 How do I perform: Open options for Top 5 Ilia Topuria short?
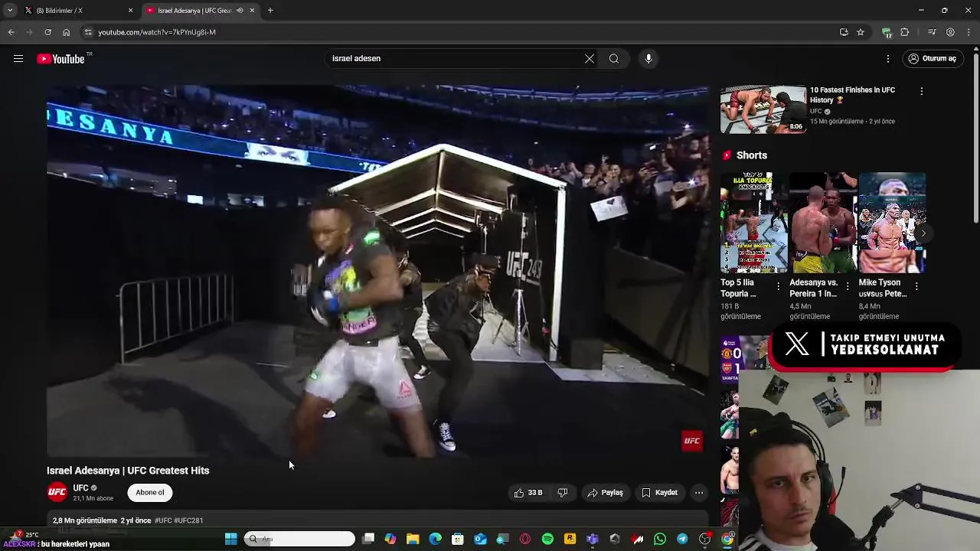tap(779, 286)
